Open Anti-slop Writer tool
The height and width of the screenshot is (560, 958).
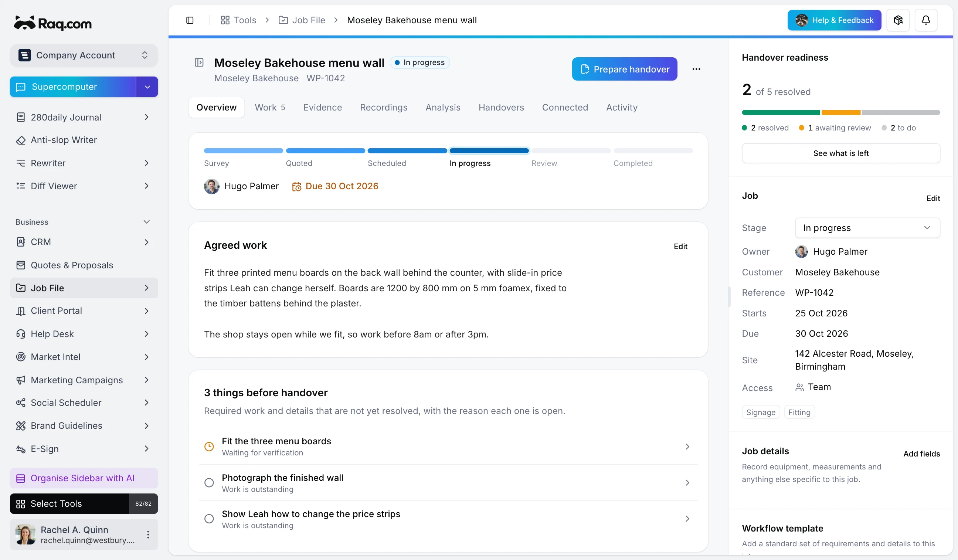point(84,140)
